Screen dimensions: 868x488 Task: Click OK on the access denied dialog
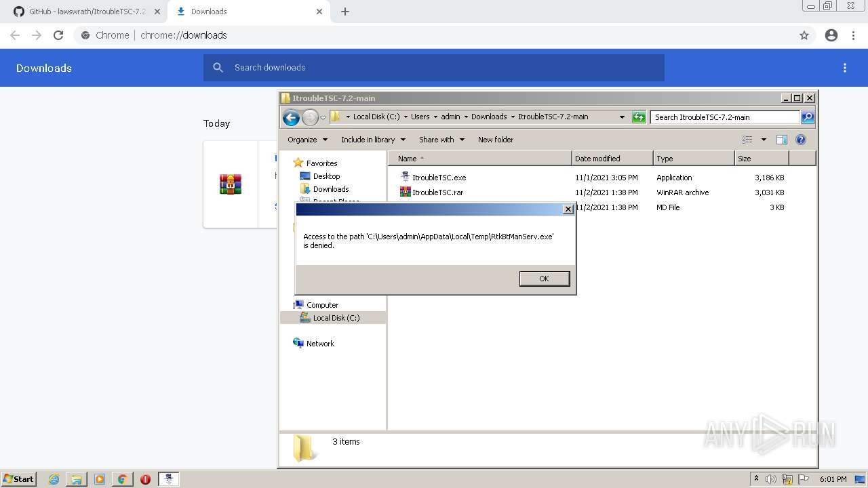pyautogui.click(x=544, y=279)
